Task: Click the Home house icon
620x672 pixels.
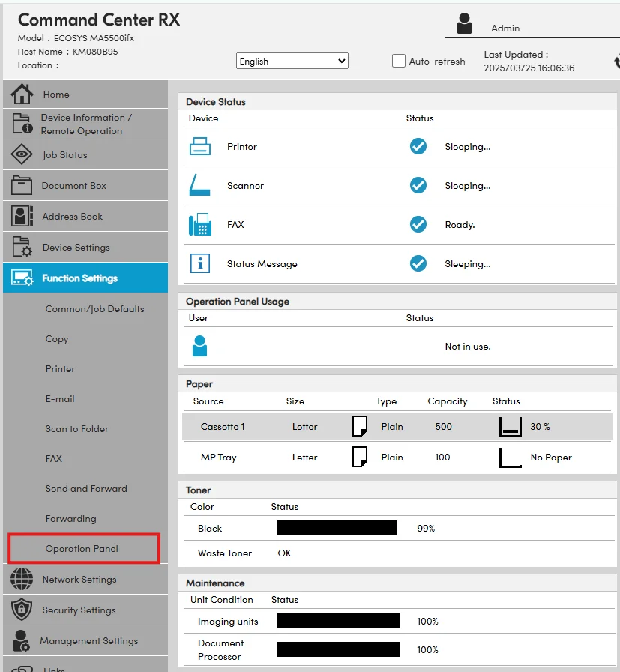Action: [x=22, y=94]
